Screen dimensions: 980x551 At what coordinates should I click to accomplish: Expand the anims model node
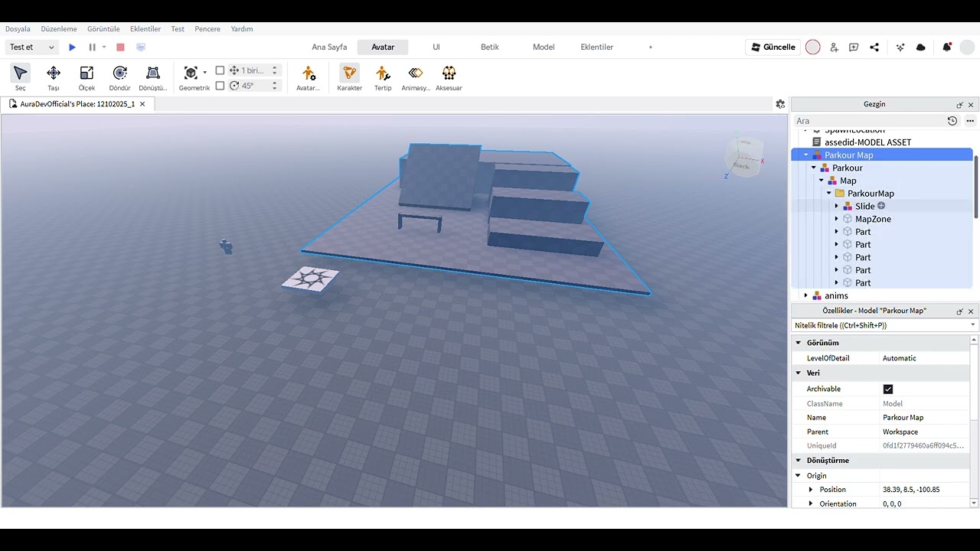(805, 295)
